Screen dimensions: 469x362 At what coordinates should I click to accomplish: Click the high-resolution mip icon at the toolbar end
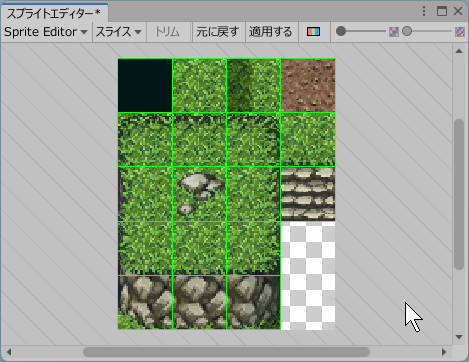(x=460, y=32)
